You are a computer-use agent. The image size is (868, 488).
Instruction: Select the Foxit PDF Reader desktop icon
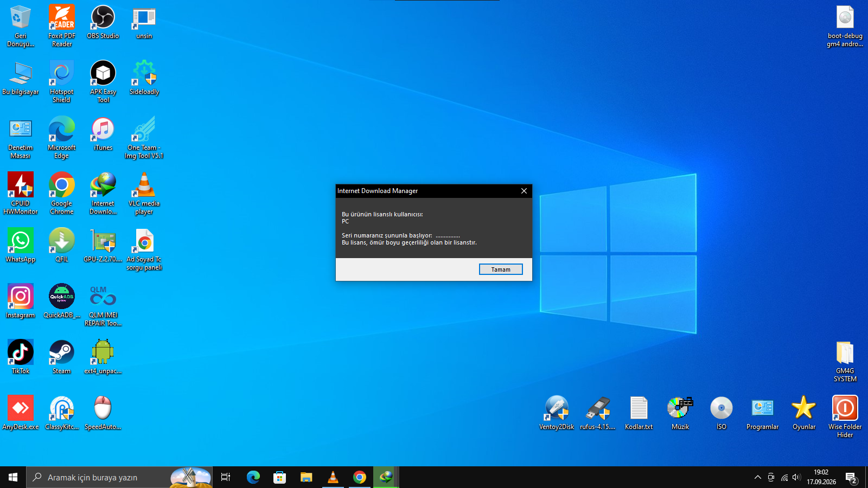(62, 26)
